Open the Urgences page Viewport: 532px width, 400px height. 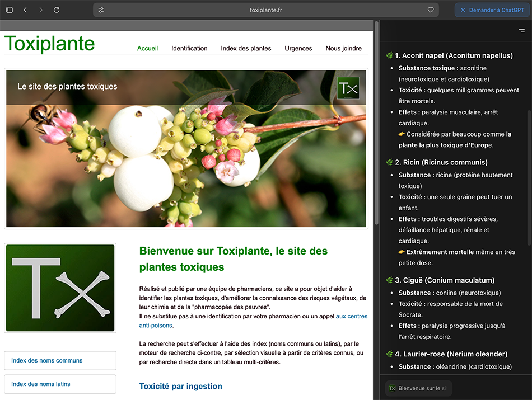298,49
